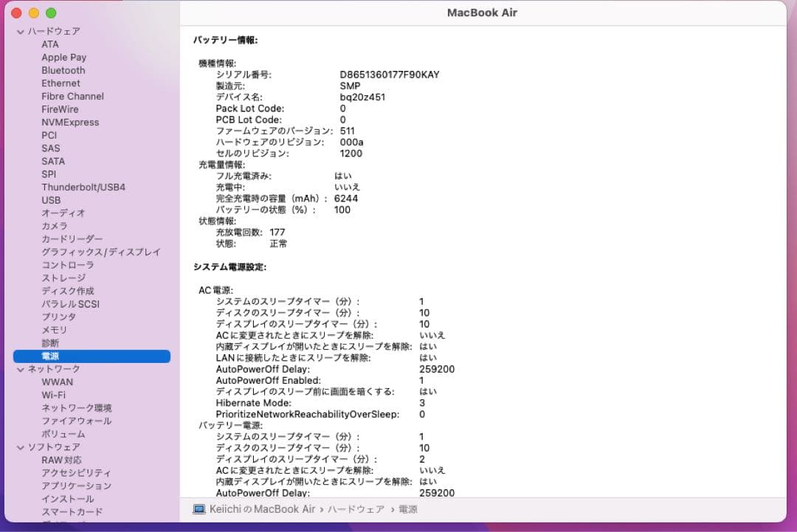The height and width of the screenshot is (532, 797).
Task: Click Keiichi の MacBook Air in path bar
Action: coord(262,509)
